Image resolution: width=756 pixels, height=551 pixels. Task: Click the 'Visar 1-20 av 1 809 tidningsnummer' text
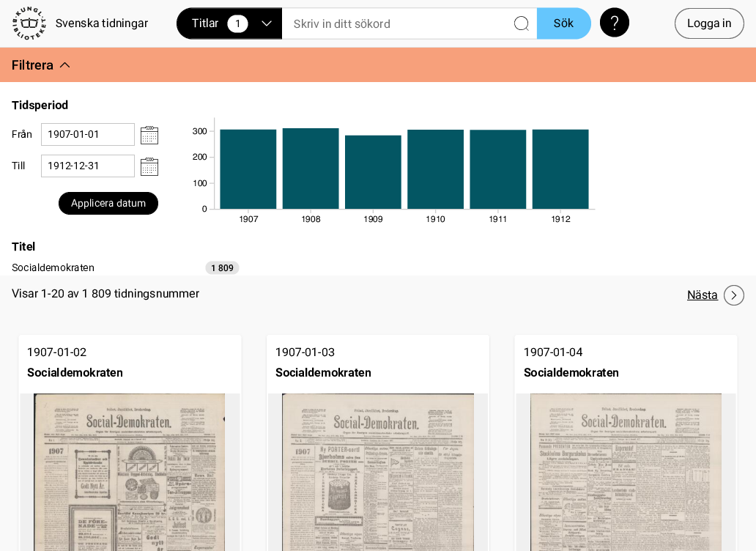point(105,294)
